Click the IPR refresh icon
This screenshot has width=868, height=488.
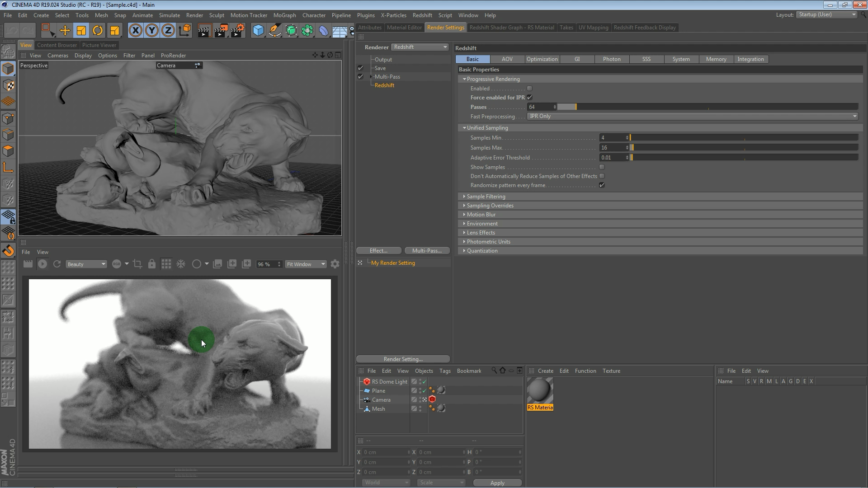click(x=57, y=264)
